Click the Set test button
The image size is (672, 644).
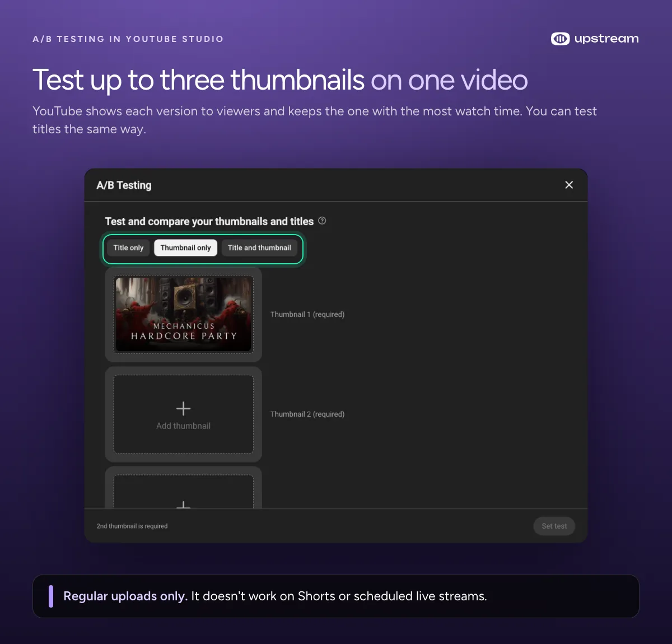pos(554,526)
